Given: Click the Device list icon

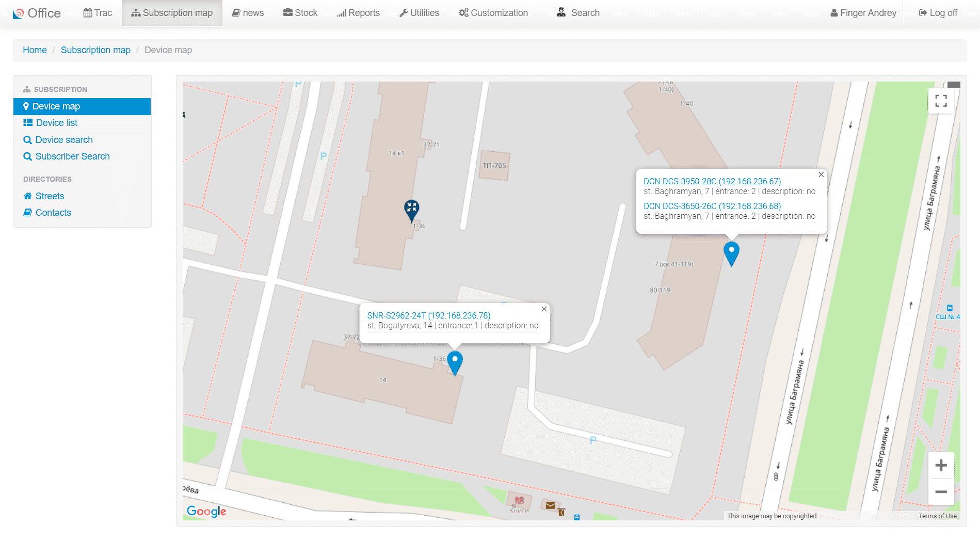Looking at the screenshot, I should [x=28, y=123].
